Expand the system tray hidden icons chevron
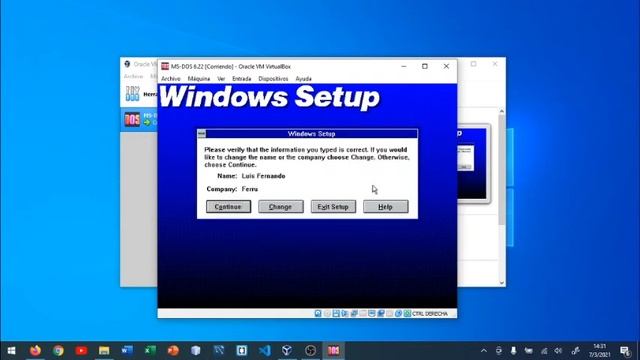This screenshot has width=640, height=360. [484, 351]
